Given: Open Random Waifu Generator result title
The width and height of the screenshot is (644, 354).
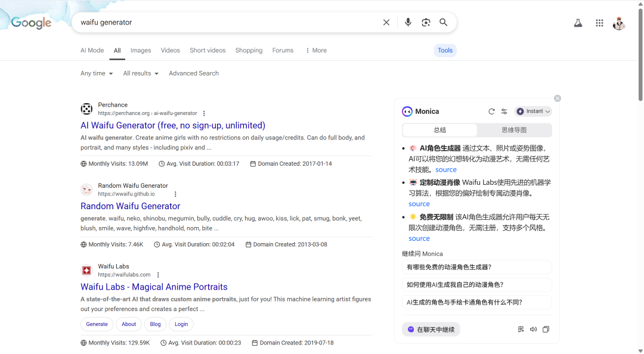Looking at the screenshot, I should click(x=130, y=206).
